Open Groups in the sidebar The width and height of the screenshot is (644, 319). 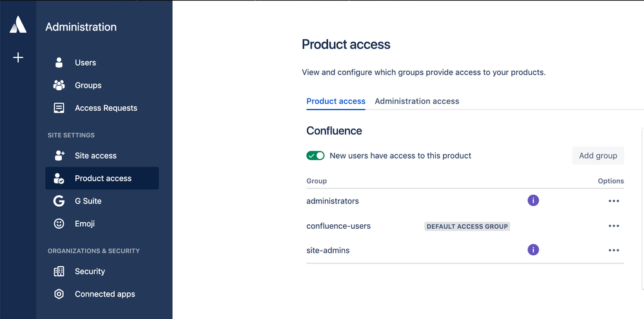[x=102, y=85]
